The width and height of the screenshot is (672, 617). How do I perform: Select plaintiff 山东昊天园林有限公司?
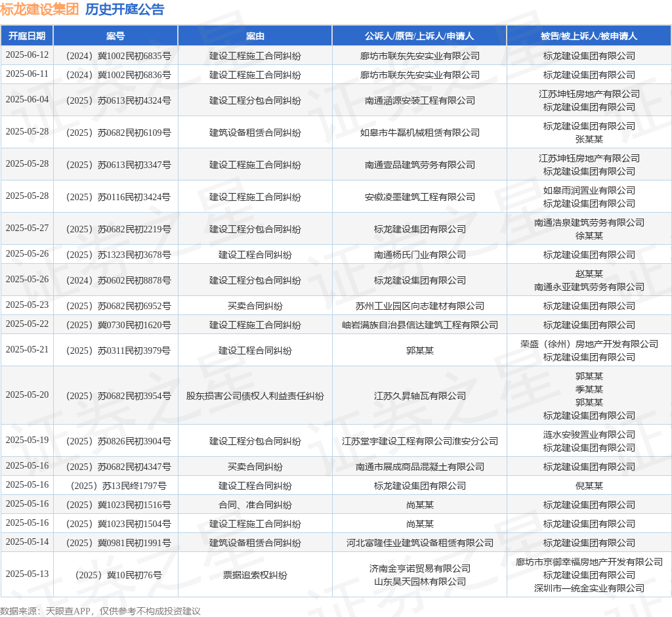pos(419,582)
